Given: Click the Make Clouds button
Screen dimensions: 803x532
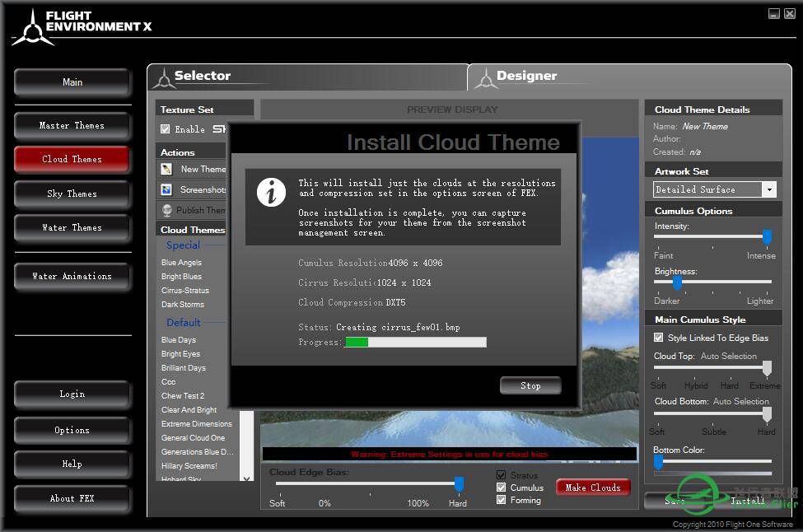Looking at the screenshot, I should [593, 488].
